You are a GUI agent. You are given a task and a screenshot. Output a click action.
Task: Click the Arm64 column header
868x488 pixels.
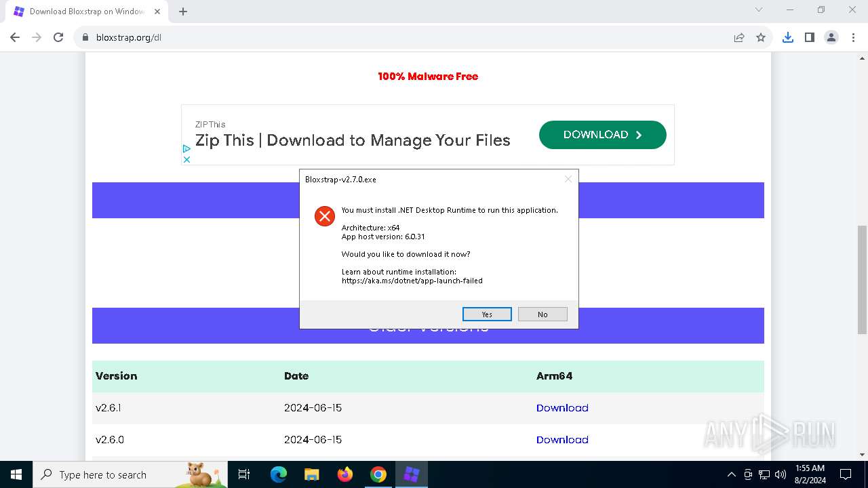[x=554, y=376]
